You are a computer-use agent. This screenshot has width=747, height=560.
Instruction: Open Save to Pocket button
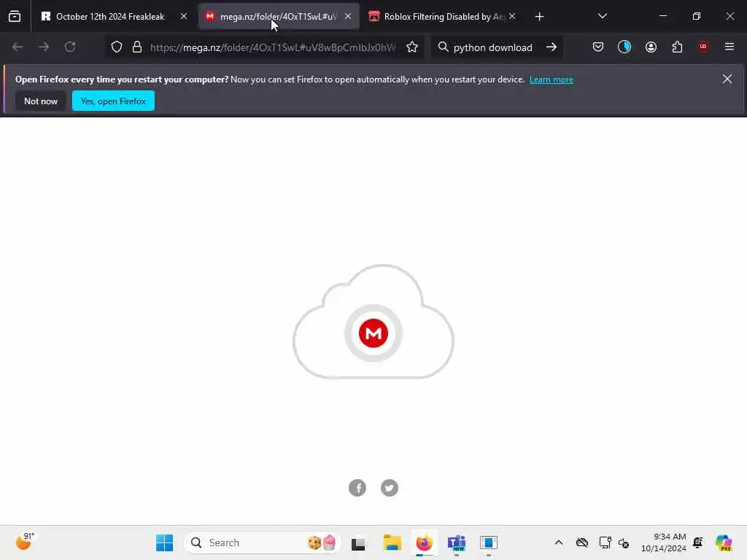click(598, 47)
